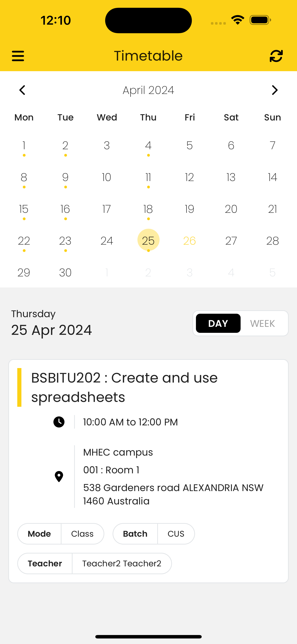The width and height of the screenshot is (297, 644).
Task: Tap the Wi-Fi status icon
Action: [x=238, y=20]
